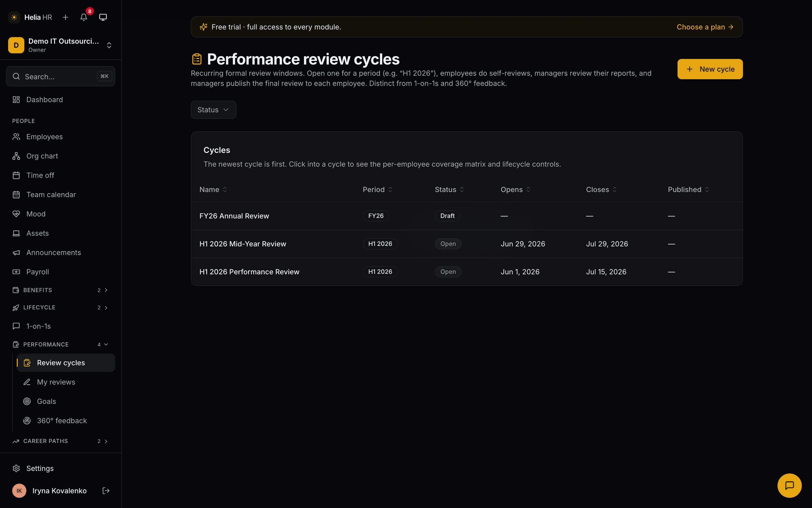
Task: Click the Jun 29, 2026 opens date
Action: (523, 244)
